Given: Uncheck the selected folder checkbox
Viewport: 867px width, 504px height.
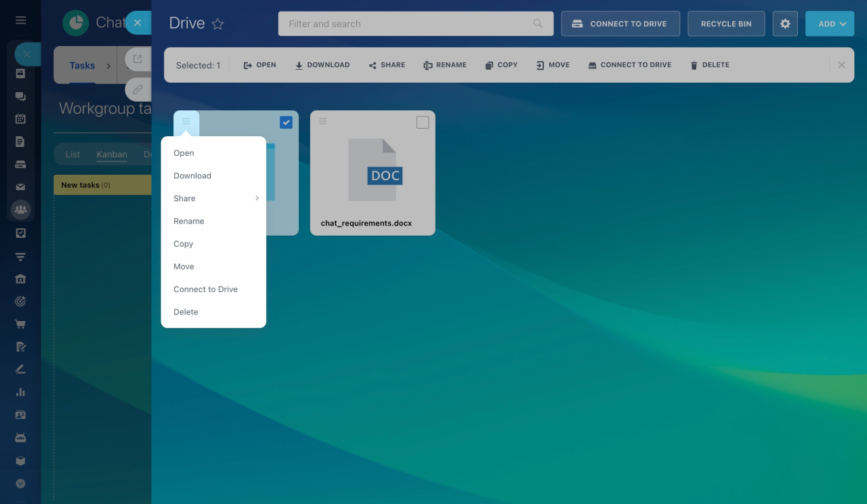Looking at the screenshot, I should (286, 123).
